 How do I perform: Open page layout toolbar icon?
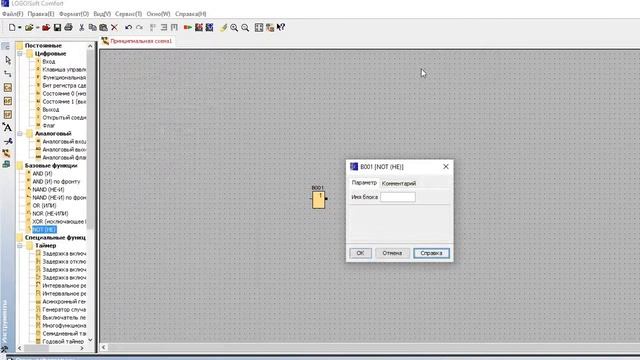(259, 27)
